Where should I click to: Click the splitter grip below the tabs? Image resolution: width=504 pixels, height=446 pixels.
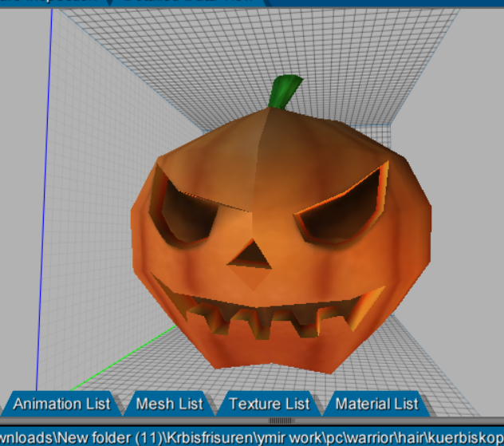tap(281, 420)
